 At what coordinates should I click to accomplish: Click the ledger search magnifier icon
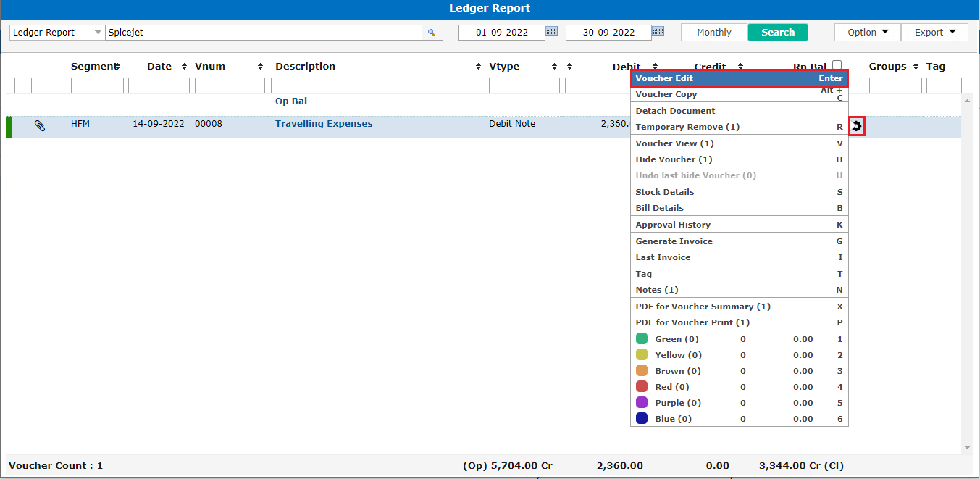tap(432, 33)
